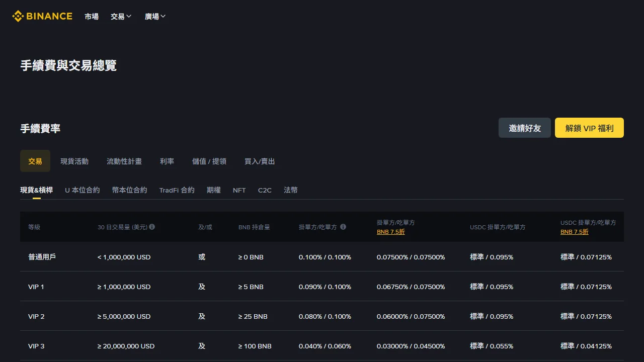Click the ≥ 5,000,000 USD volume cell
The image size is (644, 362).
(x=124, y=316)
